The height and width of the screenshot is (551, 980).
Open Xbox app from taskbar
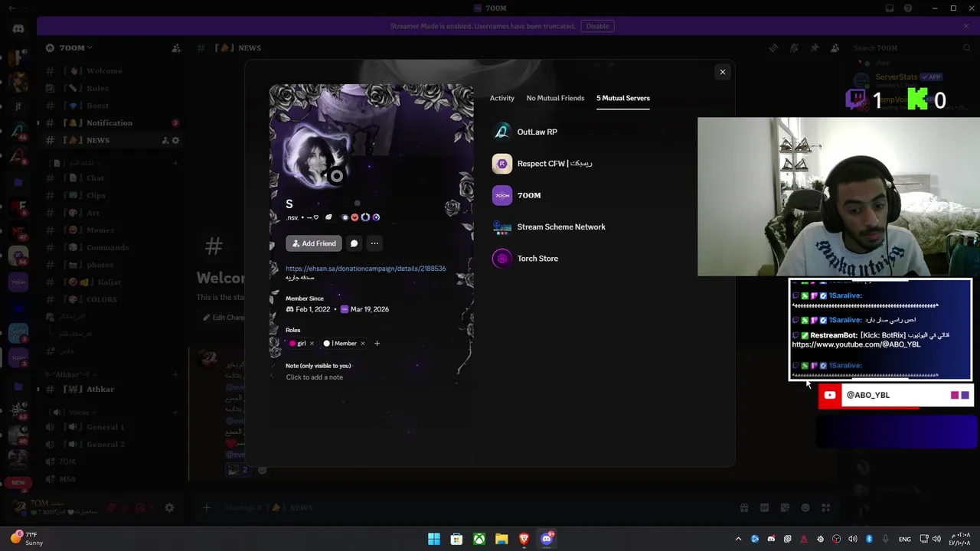point(479,539)
